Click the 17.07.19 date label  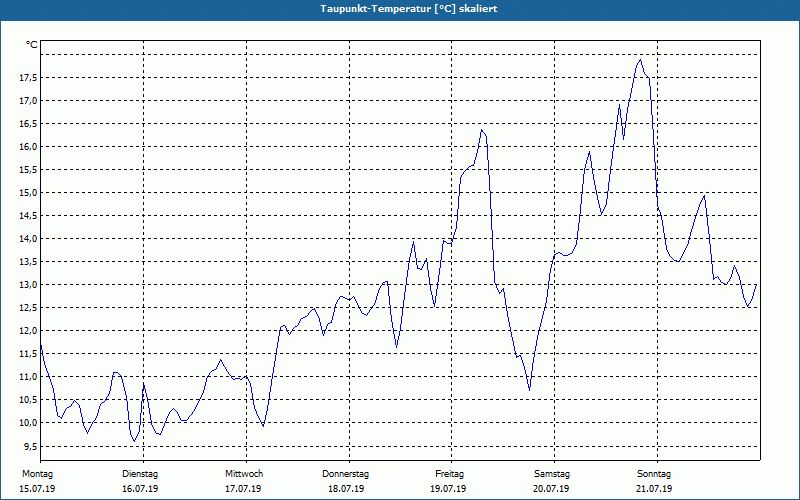coord(243,489)
